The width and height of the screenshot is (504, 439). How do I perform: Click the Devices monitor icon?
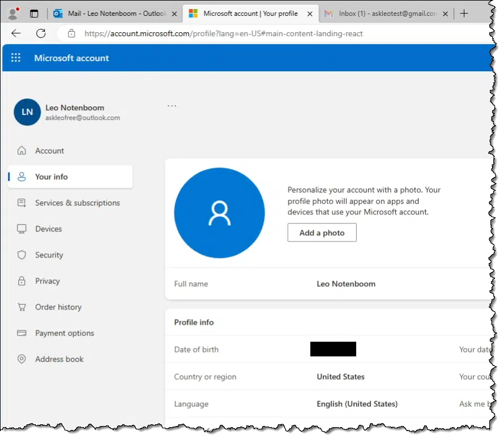(x=22, y=229)
